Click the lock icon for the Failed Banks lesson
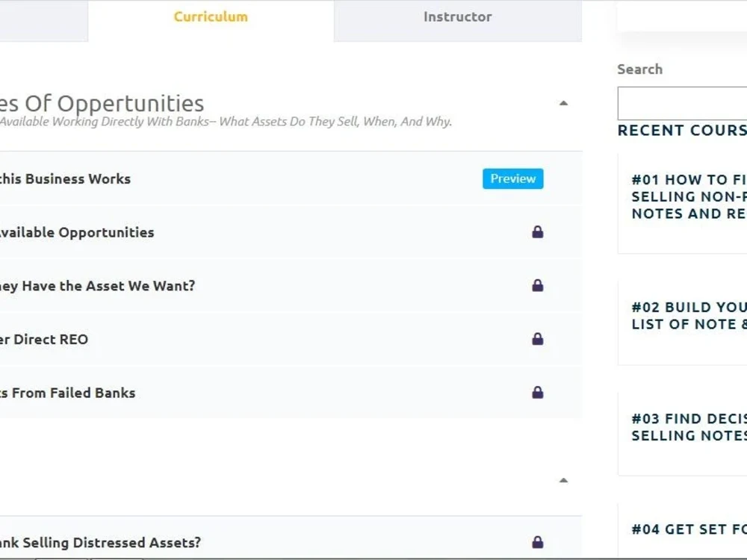The width and height of the screenshot is (747, 560). click(537, 393)
